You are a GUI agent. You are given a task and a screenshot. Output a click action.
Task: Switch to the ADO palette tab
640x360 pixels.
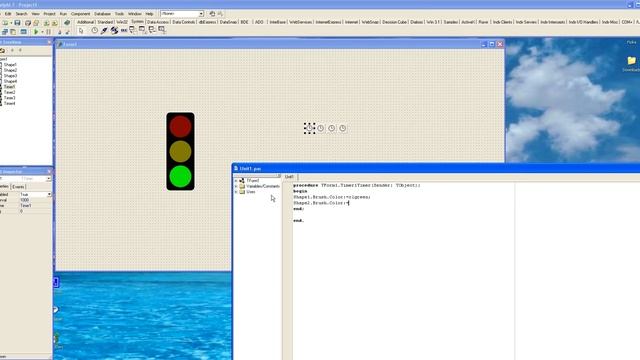coord(259,22)
